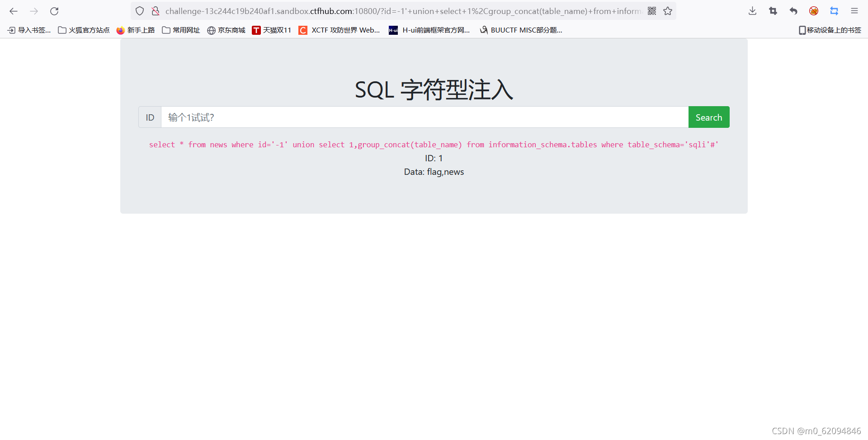Open the 导入书签 menu item
The width and height of the screenshot is (868, 440).
click(x=28, y=30)
